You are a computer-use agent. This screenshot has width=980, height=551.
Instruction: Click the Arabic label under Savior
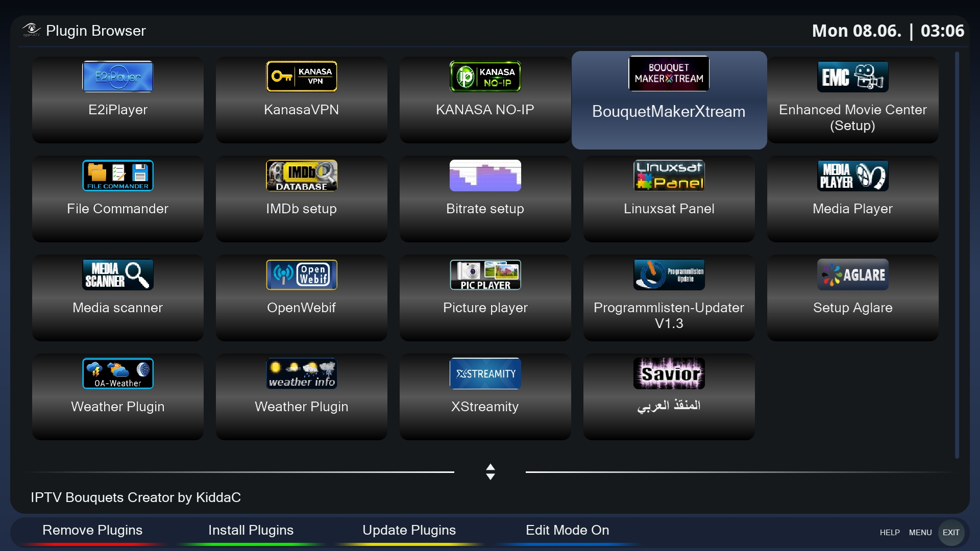669,406
